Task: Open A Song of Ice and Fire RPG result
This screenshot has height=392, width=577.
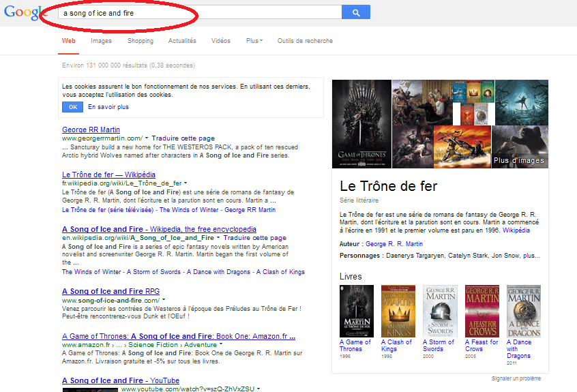Action: point(110,291)
